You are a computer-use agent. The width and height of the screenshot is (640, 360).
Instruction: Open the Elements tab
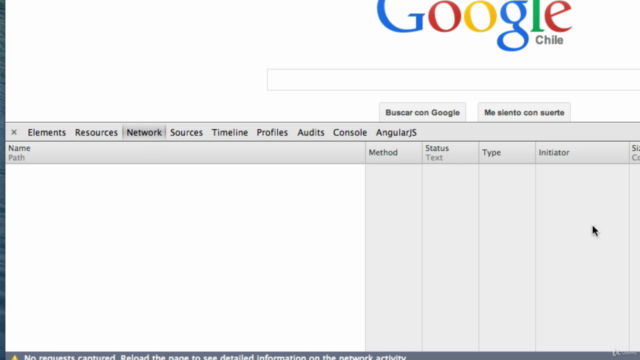tap(47, 132)
